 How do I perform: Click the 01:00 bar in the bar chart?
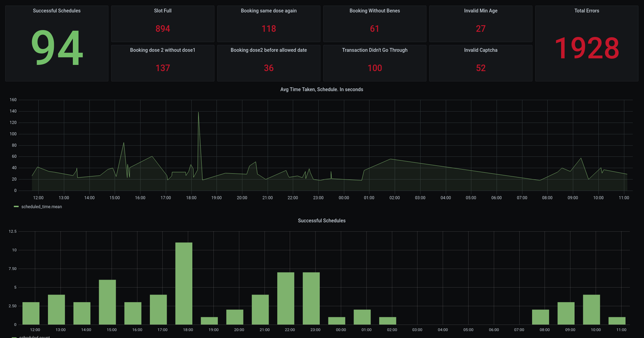[x=362, y=317]
